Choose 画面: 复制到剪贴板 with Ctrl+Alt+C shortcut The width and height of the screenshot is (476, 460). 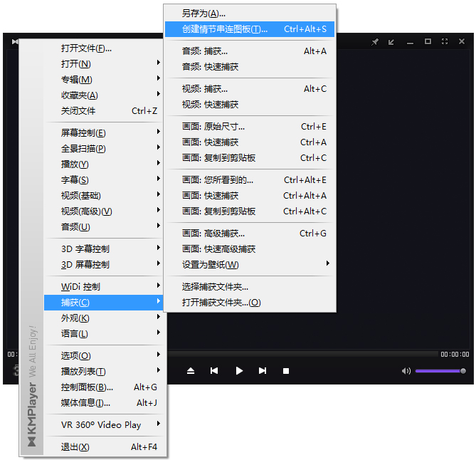point(250,211)
